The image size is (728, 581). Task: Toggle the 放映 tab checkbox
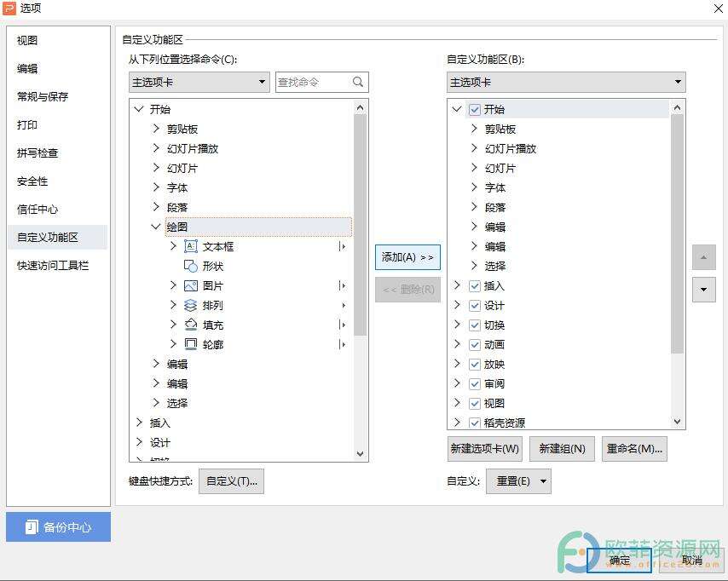(475, 365)
